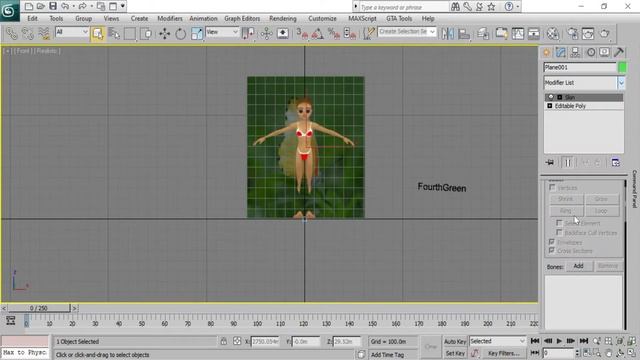Image resolution: width=640 pixels, height=360 pixels.
Task: Expand the quick access toolbar dropdown arrow
Action: [x=122, y=6]
